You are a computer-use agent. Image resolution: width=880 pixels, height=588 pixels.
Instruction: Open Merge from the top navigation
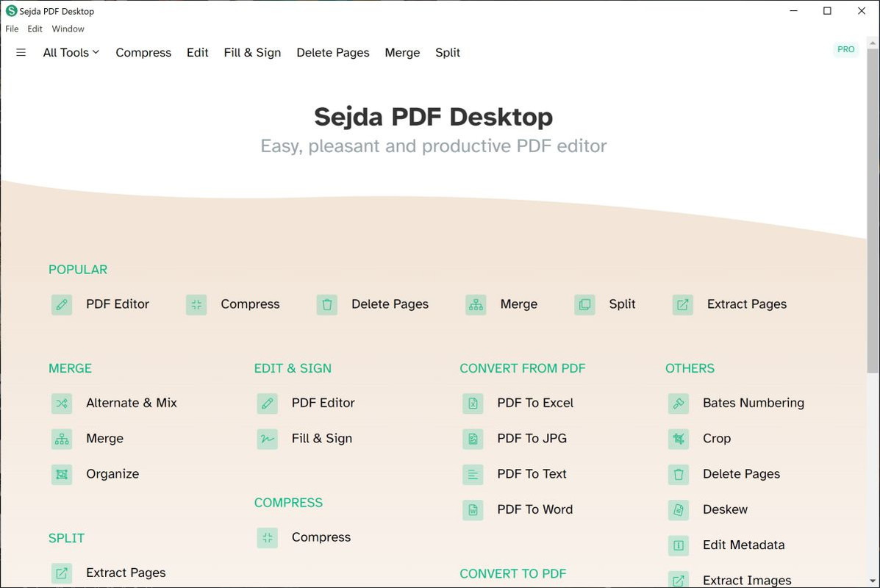pyautogui.click(x=402, y=53)
